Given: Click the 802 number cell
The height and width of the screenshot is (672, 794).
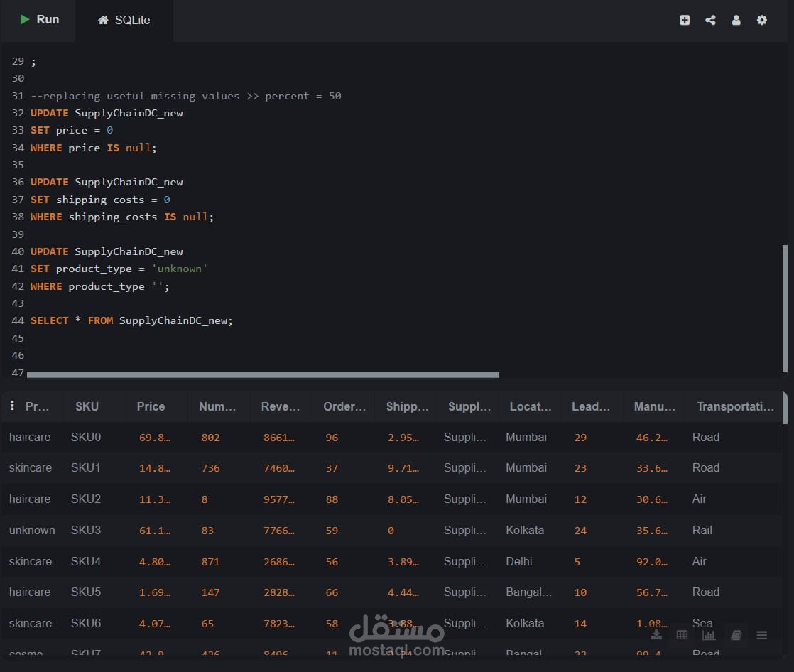Looking at the screenshot, I should 210,438.
